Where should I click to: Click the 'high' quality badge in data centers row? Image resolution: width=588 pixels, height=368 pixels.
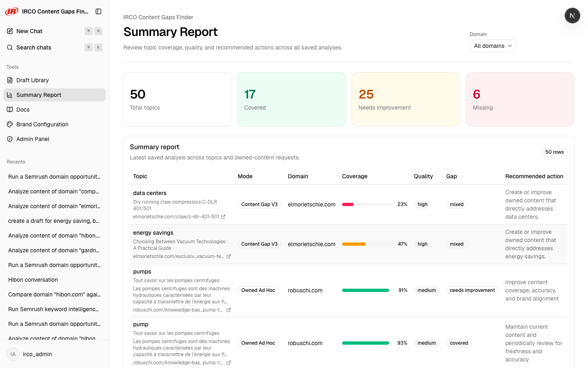[x=423, y=204]
